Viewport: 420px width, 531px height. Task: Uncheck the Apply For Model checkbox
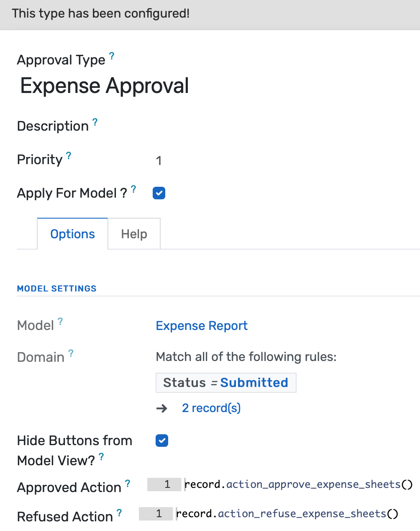(x=159, y=193)
